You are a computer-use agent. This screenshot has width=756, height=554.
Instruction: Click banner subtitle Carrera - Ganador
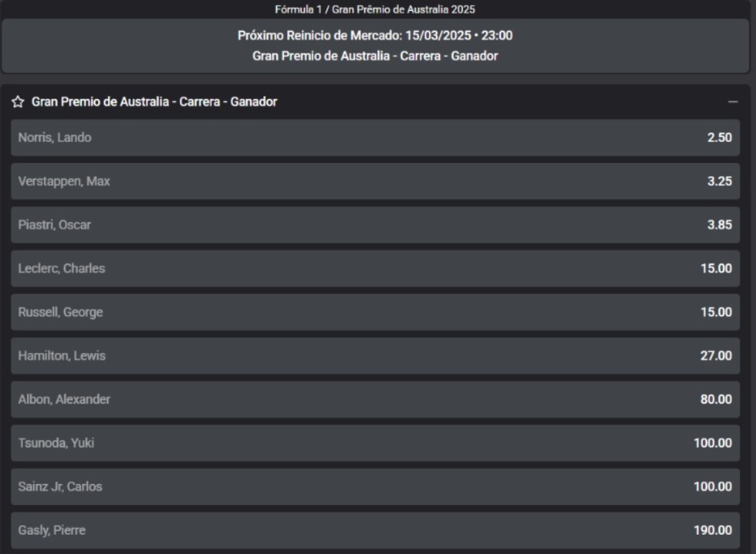(x=375, y=56)
